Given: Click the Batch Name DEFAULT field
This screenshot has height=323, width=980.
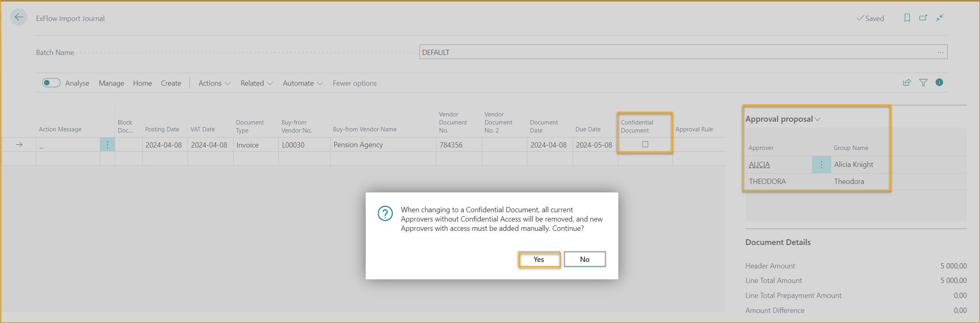Looking at the screenshot, I should point(679,52).
